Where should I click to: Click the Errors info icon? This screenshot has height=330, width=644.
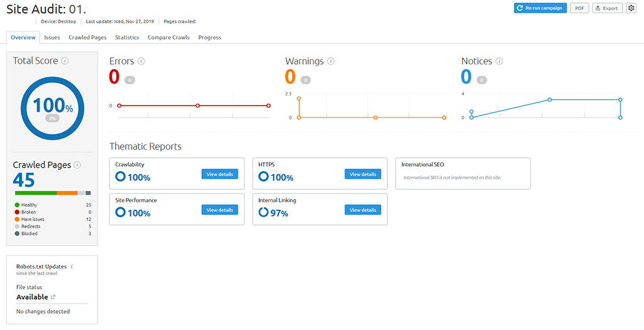(x=142, y=62)
